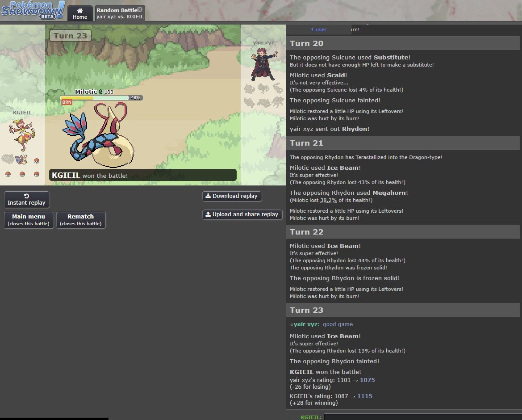Click the Rhydon Terastallized log line
522x420 pixels.
click(x=366, y=157)
